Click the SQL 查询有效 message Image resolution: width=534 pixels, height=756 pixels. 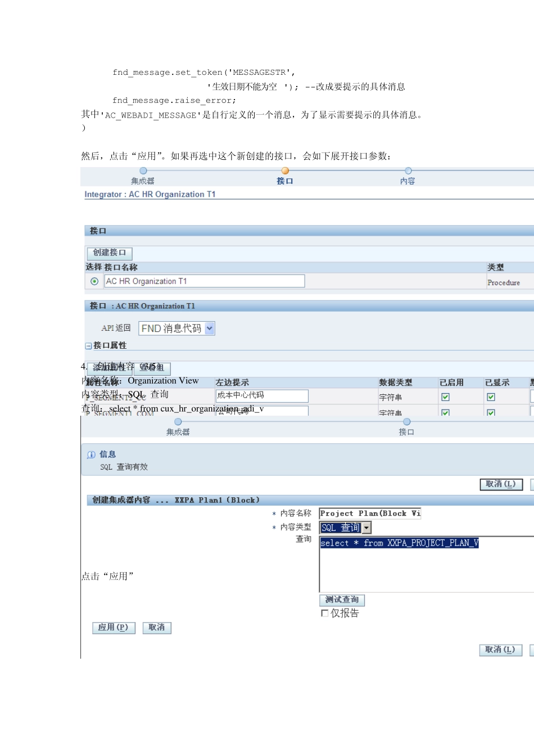click(x=124, y=467)
